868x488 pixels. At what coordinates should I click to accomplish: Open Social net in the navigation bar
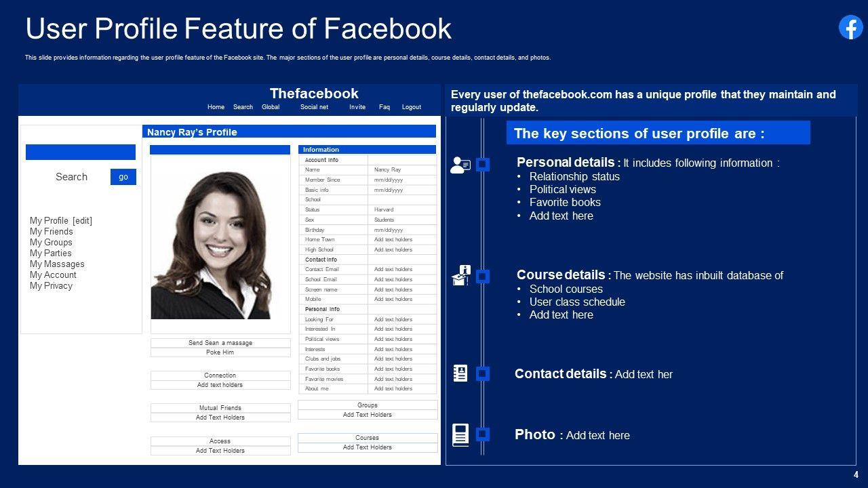[x=314, y=107]
